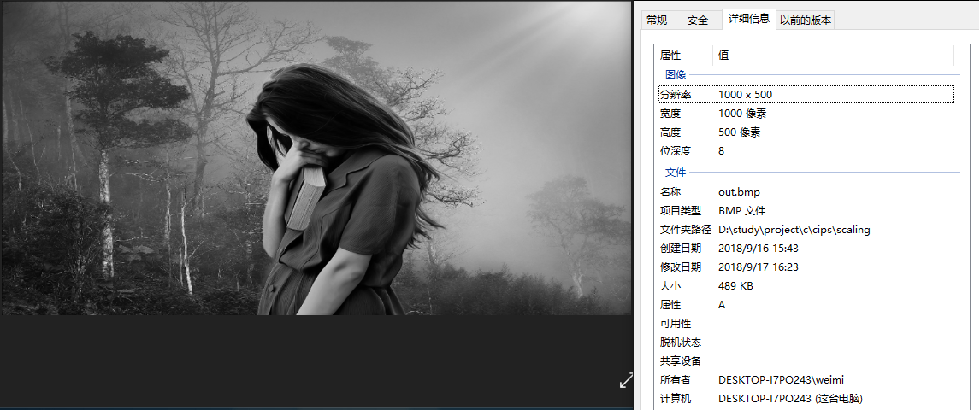The width and height of the screenshot is (980, 410).
Task: Select the 名称 row label
Action: click(x=670, y=192)
